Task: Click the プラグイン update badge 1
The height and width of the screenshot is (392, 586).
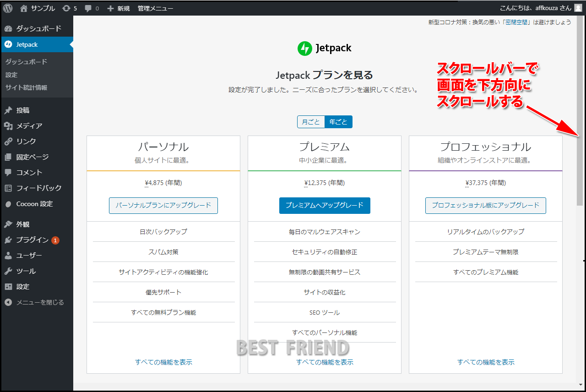Action: tap(55, 240)
